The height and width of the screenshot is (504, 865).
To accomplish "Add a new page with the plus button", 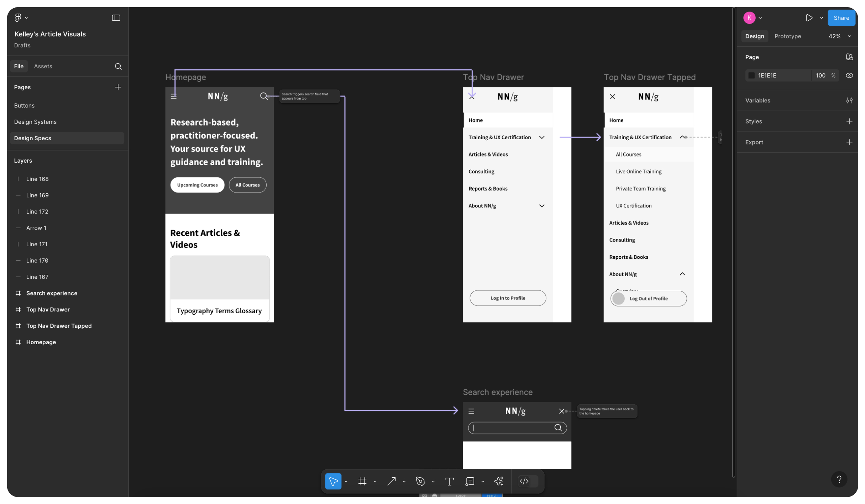I will coord(118,87).
